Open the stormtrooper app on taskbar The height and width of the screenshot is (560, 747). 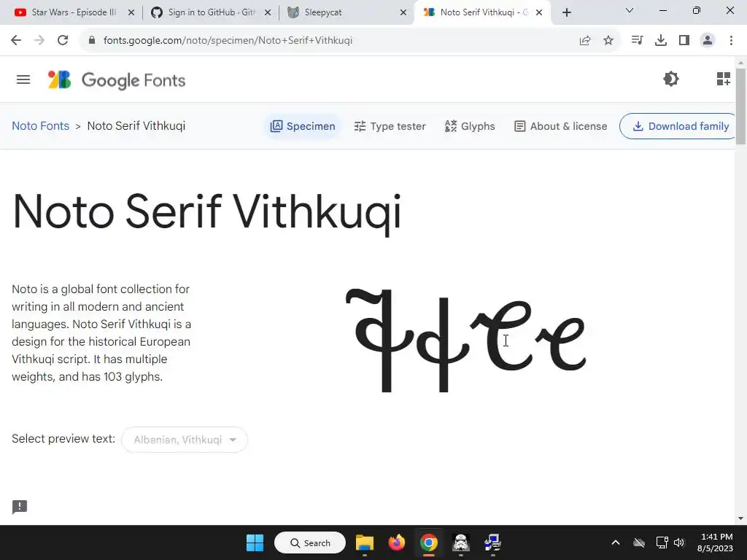point(461,542)
